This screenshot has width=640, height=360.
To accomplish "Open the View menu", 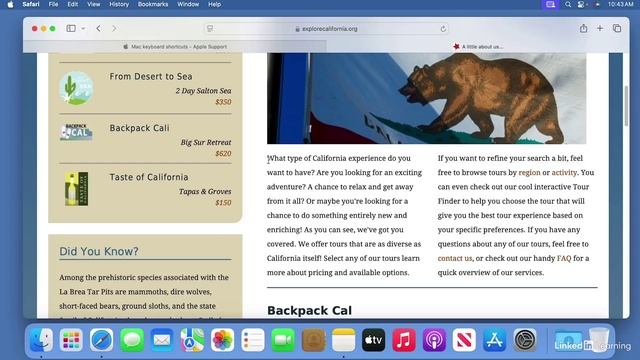I will tap(93, 4).
